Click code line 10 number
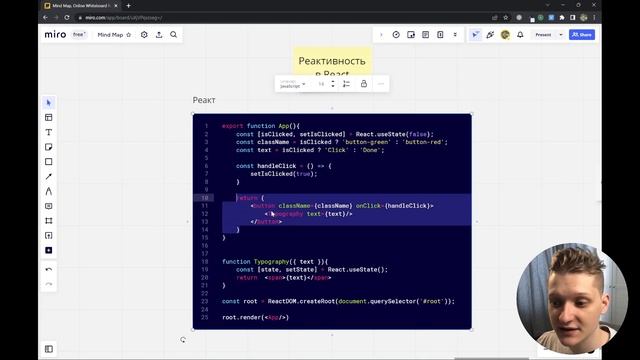This screenshot has width=640, height=360. coord(205,198)
